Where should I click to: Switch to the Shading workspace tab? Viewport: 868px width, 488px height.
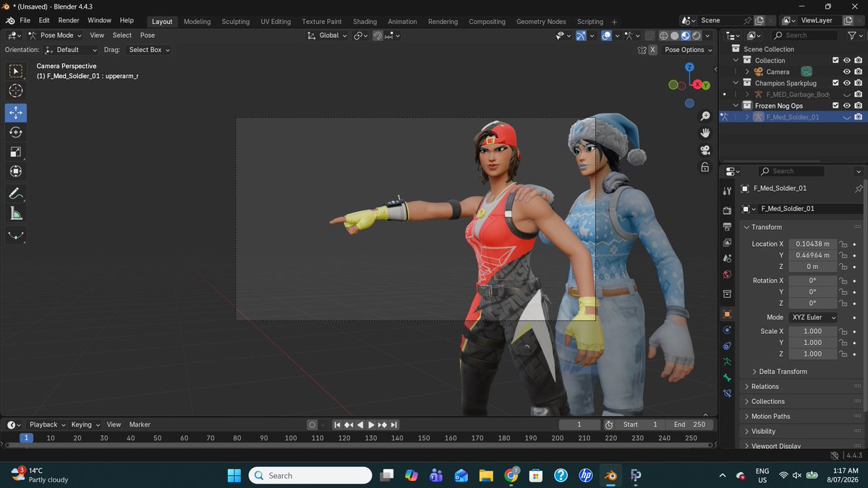(365, 21)
